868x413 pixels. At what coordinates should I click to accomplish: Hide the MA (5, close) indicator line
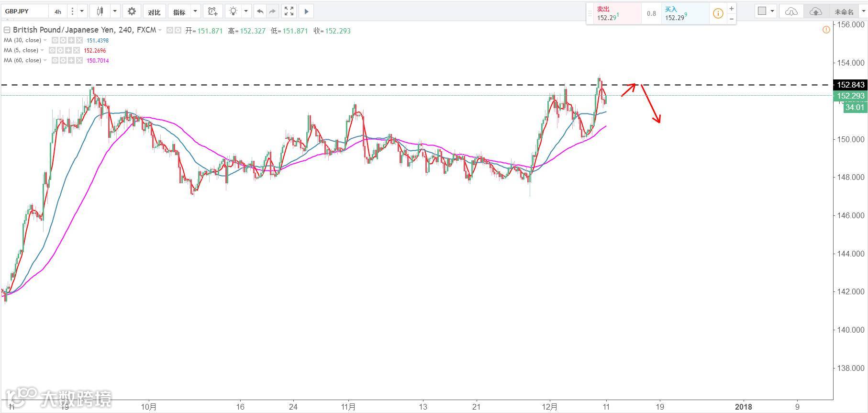(x=52, y=51)
